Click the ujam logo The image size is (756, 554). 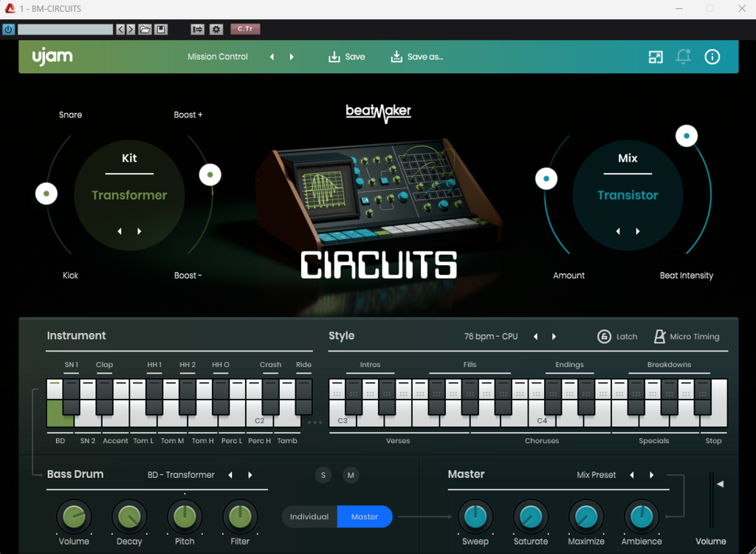point(52,56)
